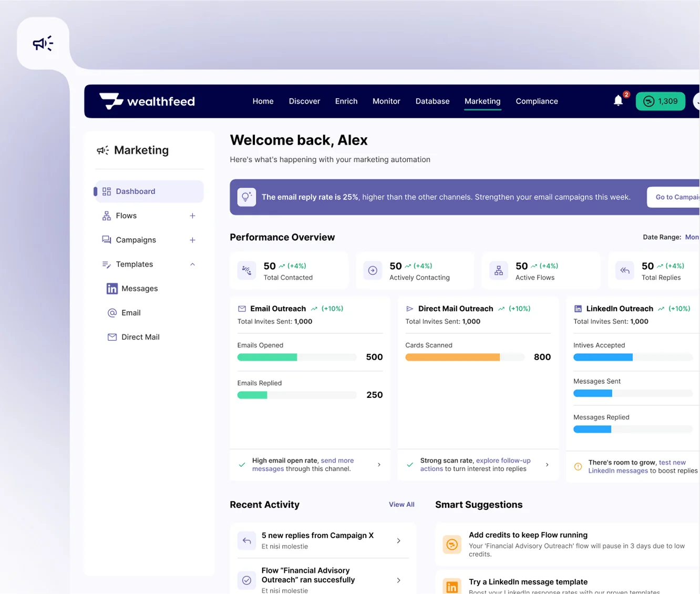Follow the explore follow-up actions link

[502, 461]
